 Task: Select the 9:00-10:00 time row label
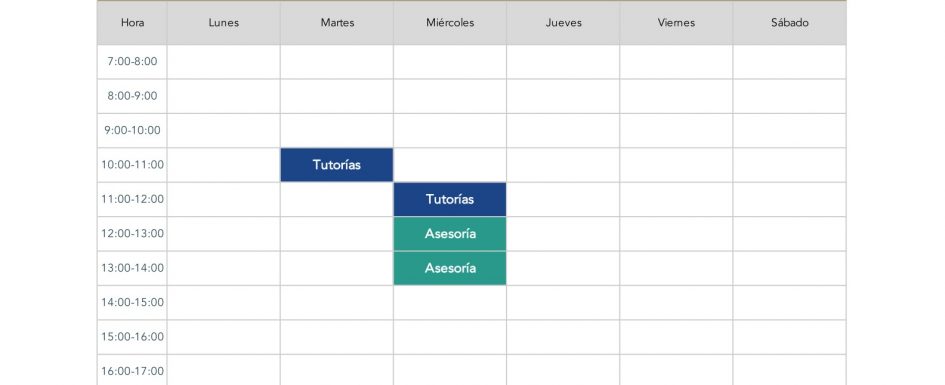coord(132,130)
